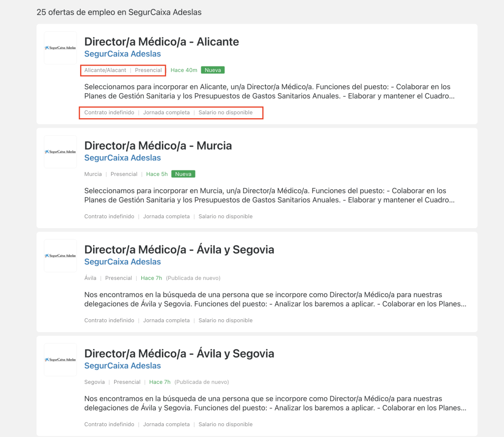504x437 pixels.
Task: Click 'Contrato indefinido' in the Murcia card
Action: point(109,217)
